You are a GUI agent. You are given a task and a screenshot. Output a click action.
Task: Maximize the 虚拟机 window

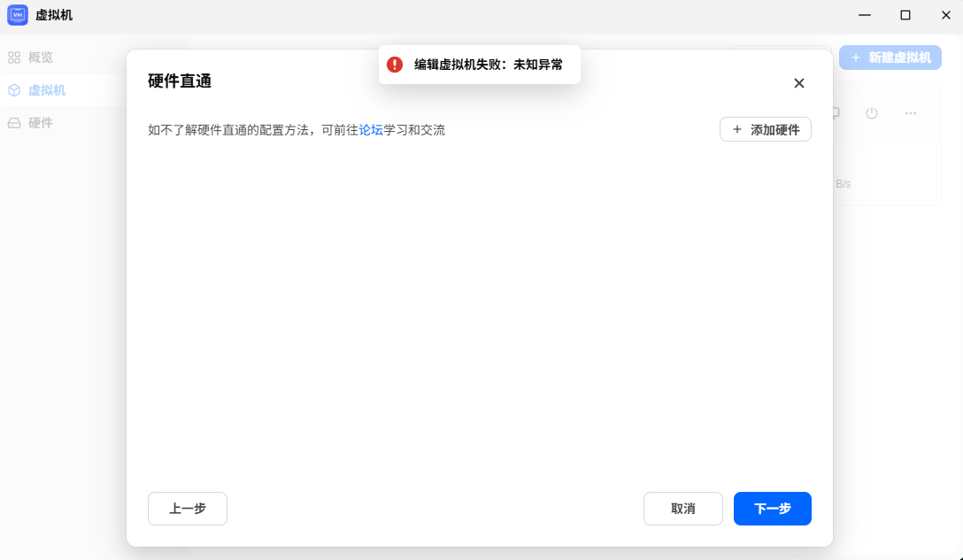pyautogui.click(x=905, y=15)
